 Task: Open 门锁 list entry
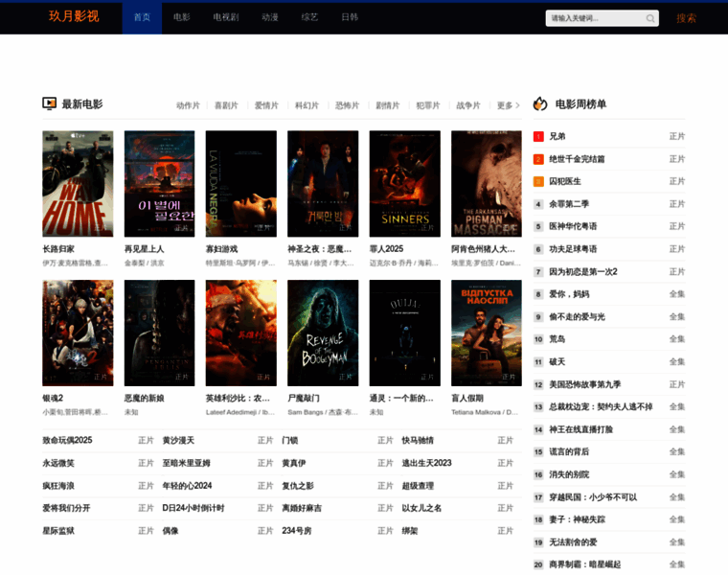click(x=289, y=440)
